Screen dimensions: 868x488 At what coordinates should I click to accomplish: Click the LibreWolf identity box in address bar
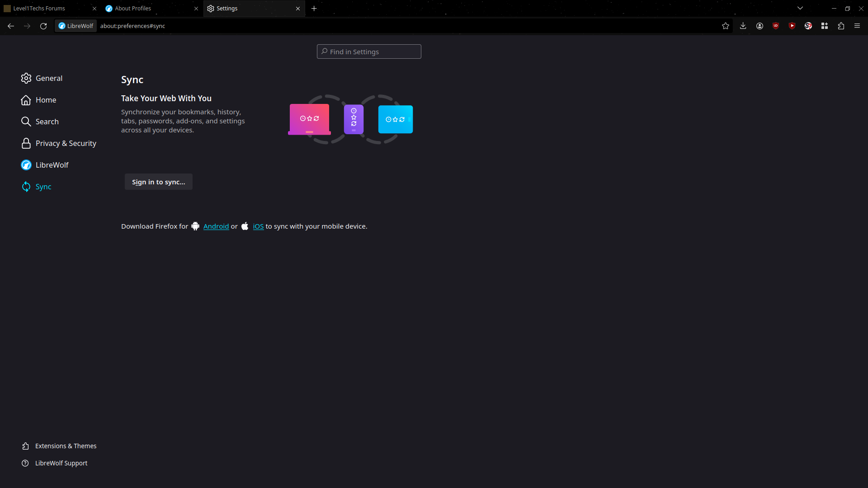click(x=75, y=26)
